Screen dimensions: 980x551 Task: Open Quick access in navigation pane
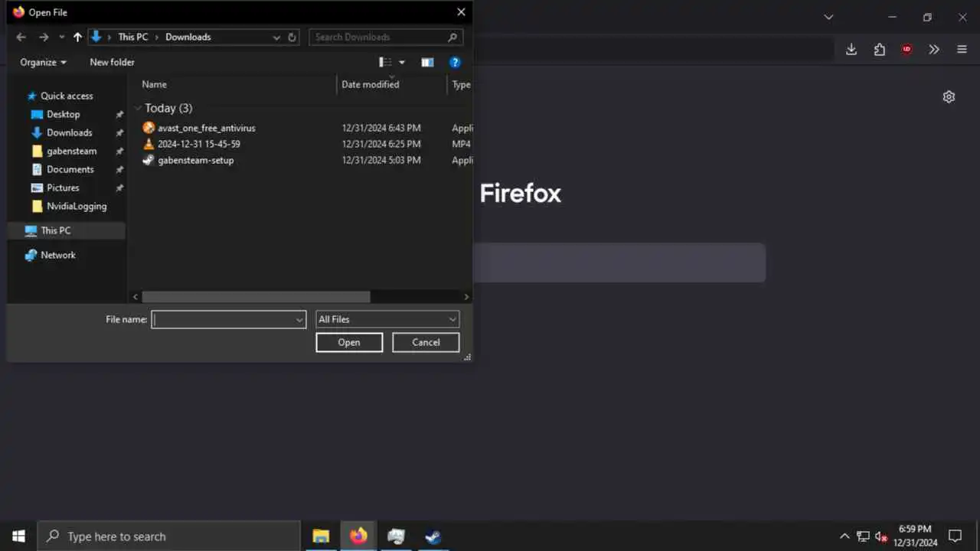click(x=67, y=96)
